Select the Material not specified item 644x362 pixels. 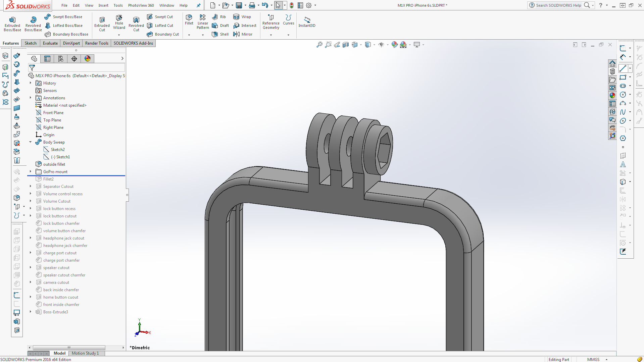click(x=61, y=105)
